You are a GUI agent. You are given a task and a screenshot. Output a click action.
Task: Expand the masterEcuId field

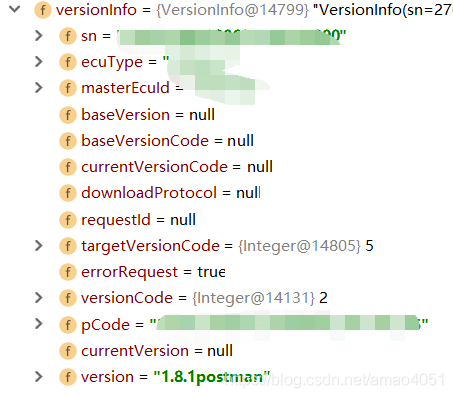tap(39, 88)
